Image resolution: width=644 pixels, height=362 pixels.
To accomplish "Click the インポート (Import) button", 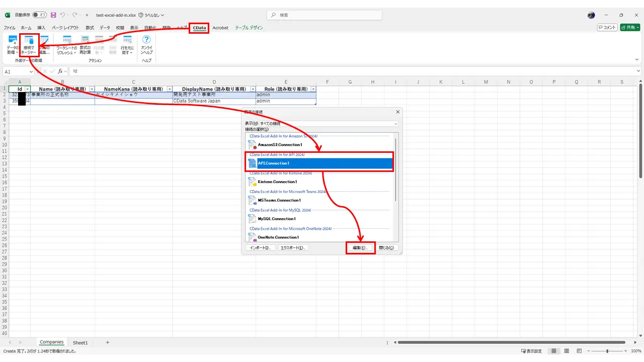I will [261, 248].
